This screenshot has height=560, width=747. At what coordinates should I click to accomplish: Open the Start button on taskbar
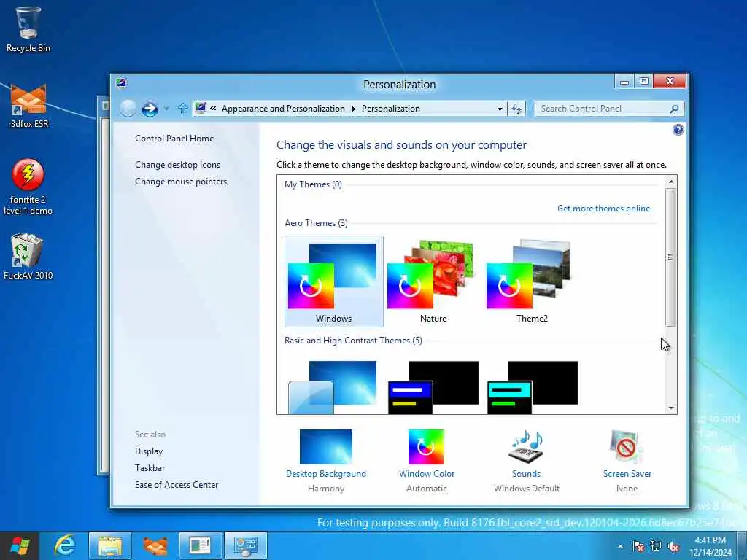pyautogui.click(x=20, y=545)
